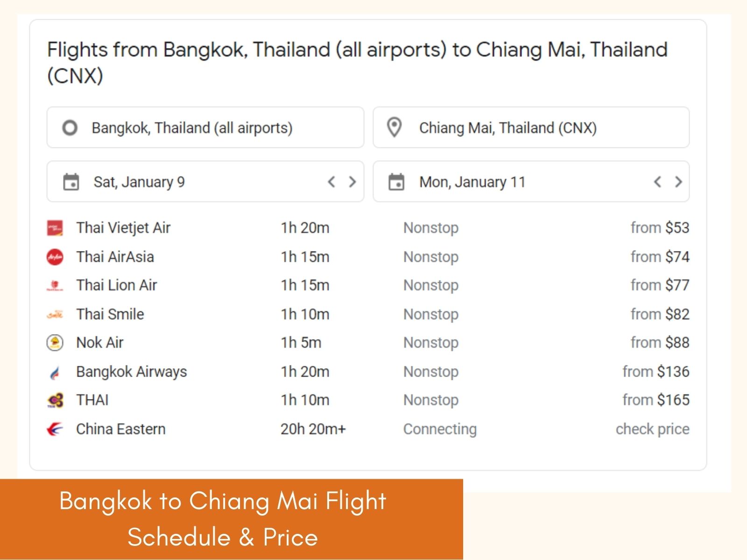This screenshot has height=560, width=747.
Task: Click 'check price' for China Eastern
Action: [652, 428]
